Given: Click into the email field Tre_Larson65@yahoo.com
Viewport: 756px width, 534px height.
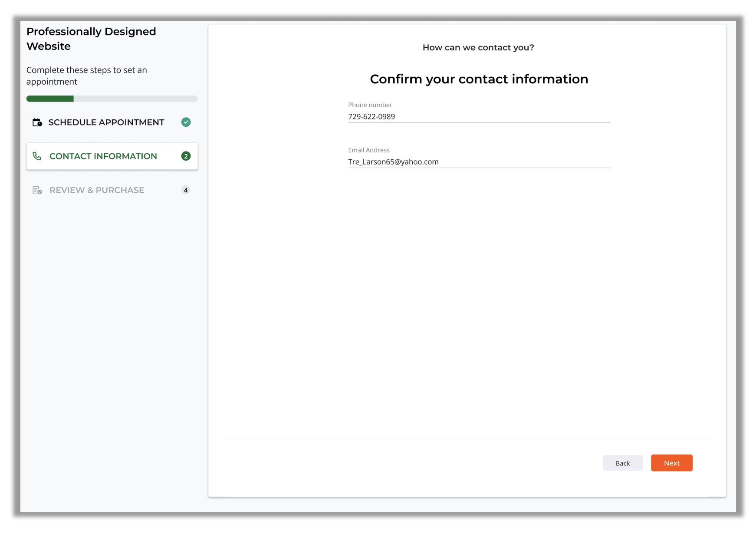Looking at the screenshot, I should 479,162.
